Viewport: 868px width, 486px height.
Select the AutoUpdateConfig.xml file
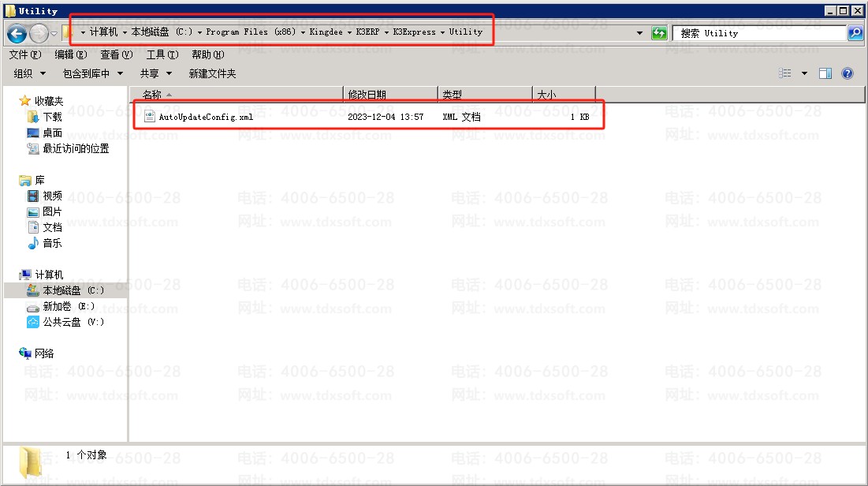coord(206,117)
